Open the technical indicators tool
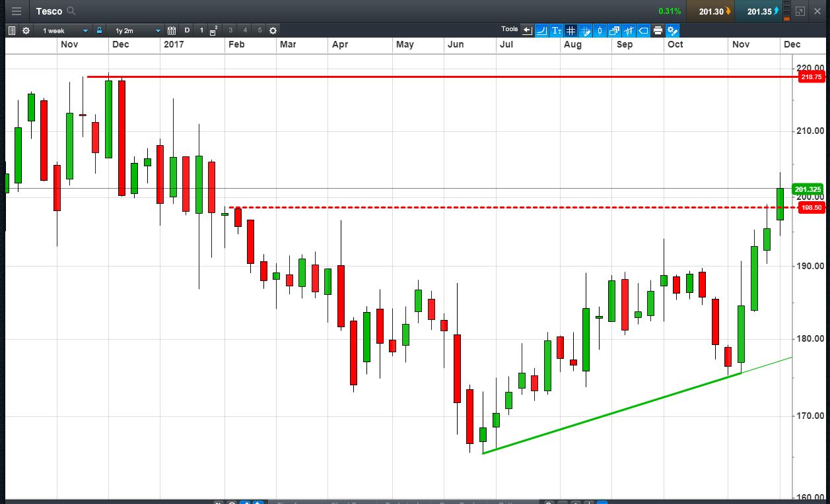 pos(629,30)
